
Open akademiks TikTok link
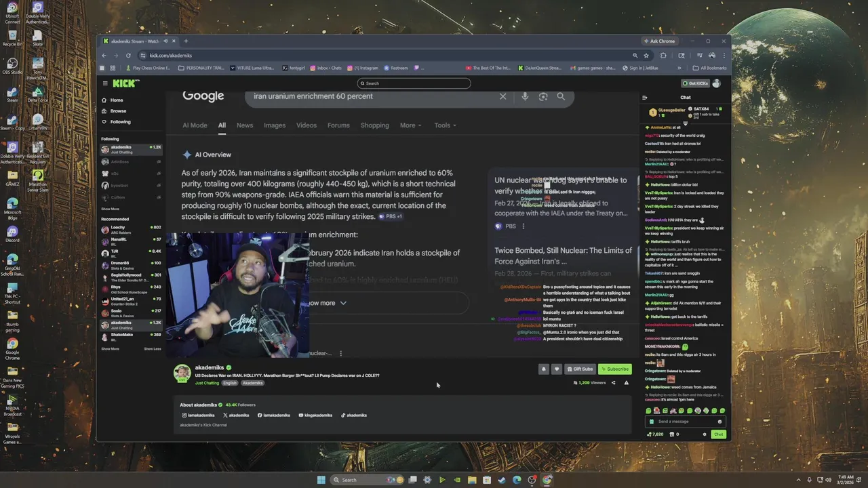tap(353, 415)
